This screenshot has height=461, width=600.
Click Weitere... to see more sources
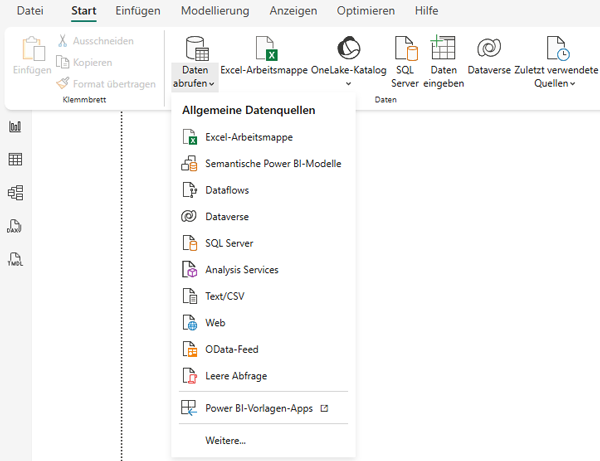[x=225, y=440]
